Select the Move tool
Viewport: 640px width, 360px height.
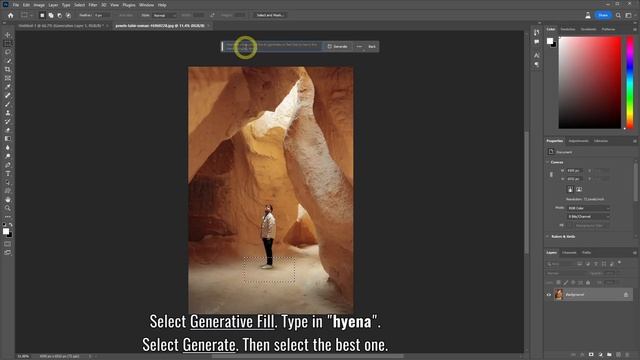(8, 35)
